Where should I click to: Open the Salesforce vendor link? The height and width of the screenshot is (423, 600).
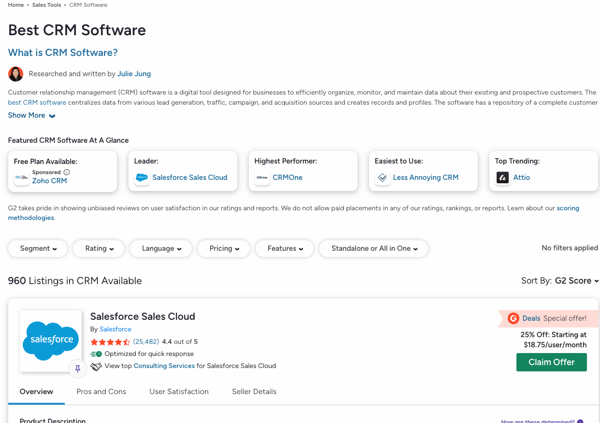[x=115, y=329]
